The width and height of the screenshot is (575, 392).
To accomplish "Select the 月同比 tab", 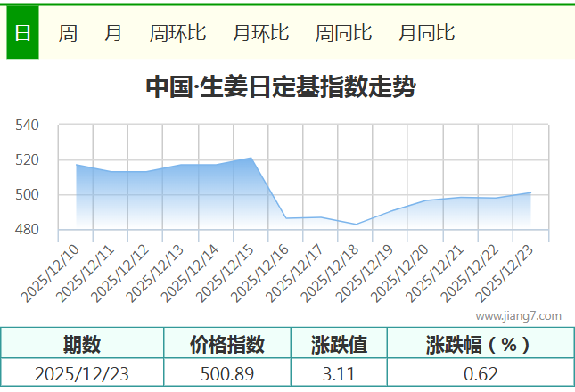I will (x=426, y=33).
